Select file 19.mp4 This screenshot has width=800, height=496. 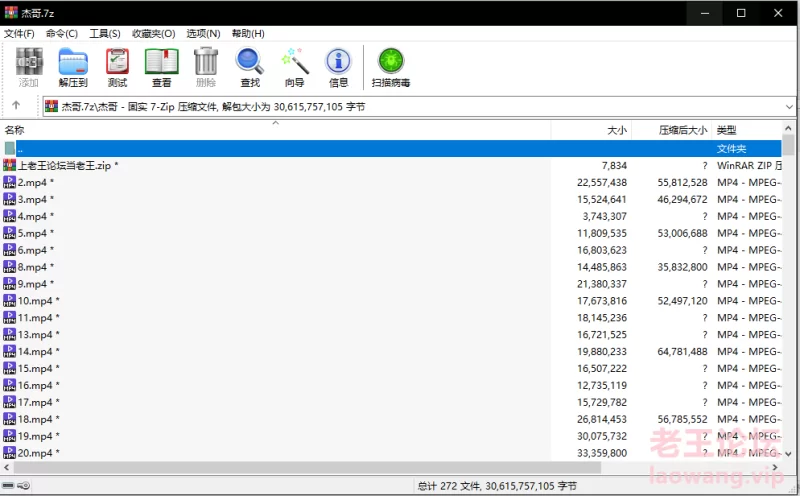pos(391,436)
